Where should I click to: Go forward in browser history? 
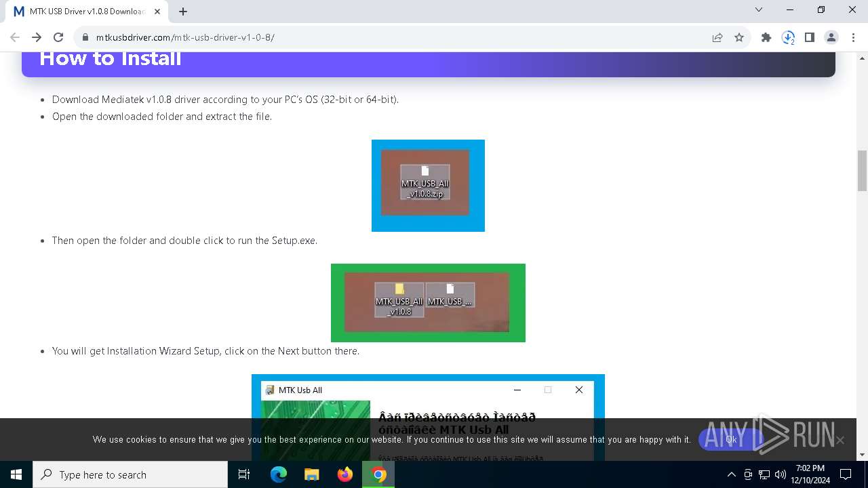[37, 37]
